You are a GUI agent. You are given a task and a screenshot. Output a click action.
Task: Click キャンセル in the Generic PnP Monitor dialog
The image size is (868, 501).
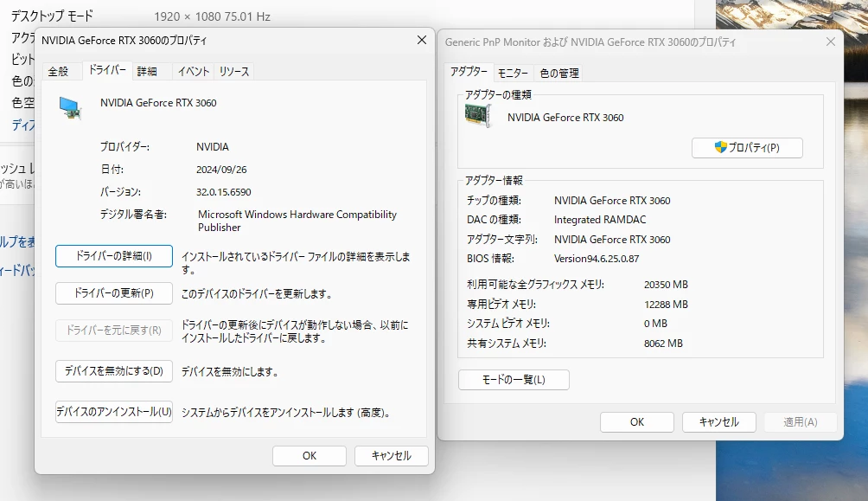click(719, 422)
